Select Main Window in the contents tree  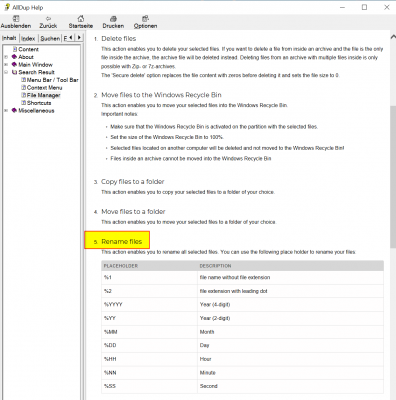point(35,64)
